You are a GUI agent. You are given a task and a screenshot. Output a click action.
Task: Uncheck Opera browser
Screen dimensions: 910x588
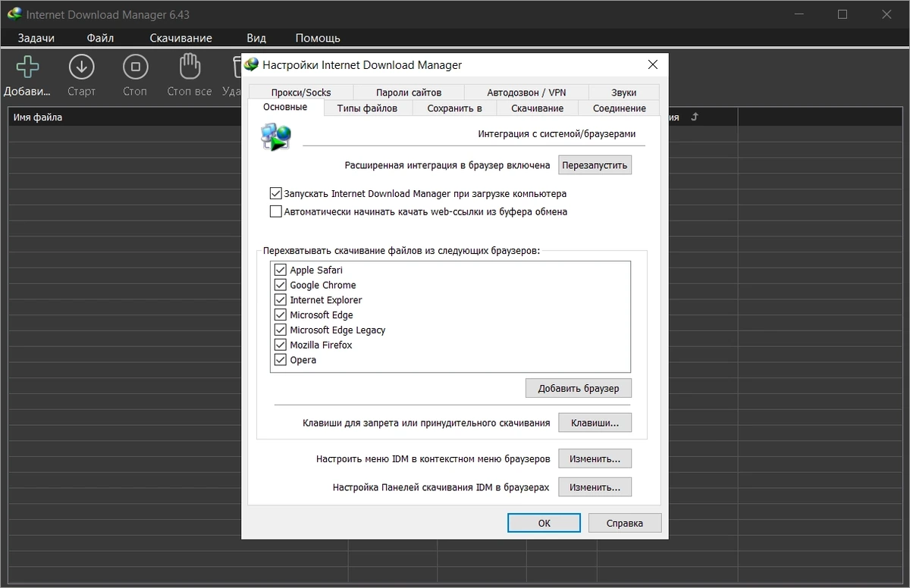(281, 360)
